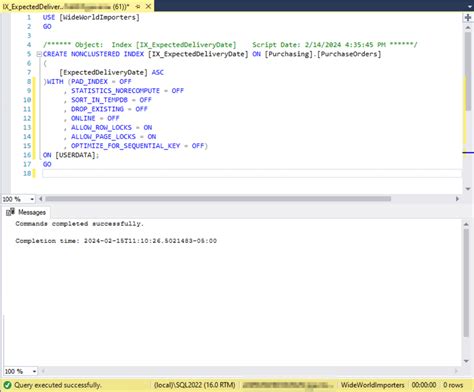Click the '00:00:00' elapsed time status

[424, 385]
